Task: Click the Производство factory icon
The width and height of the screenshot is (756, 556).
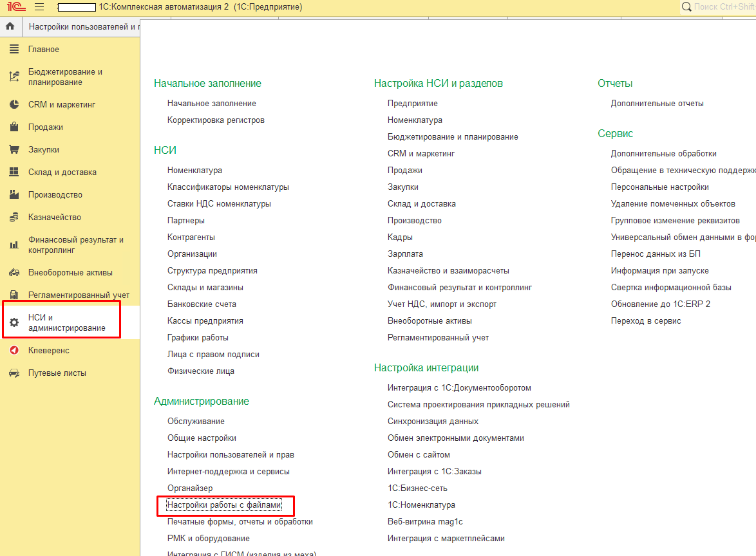Action: point(14,194)
